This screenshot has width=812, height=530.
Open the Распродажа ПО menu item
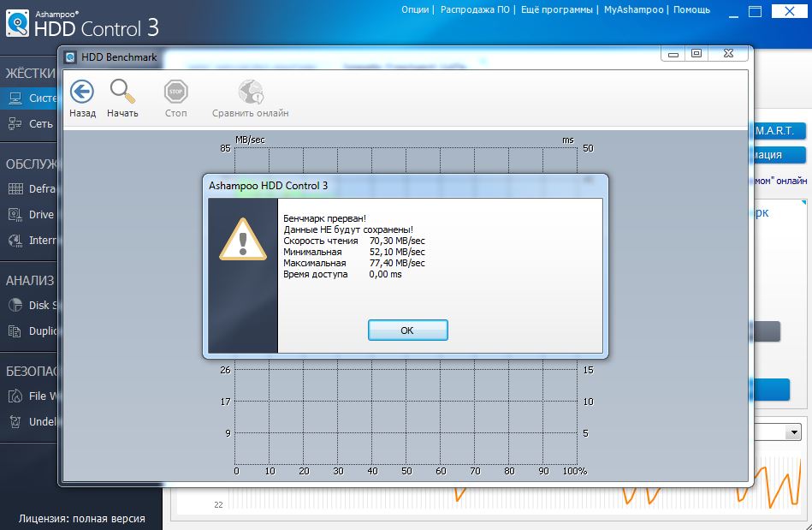475,9
